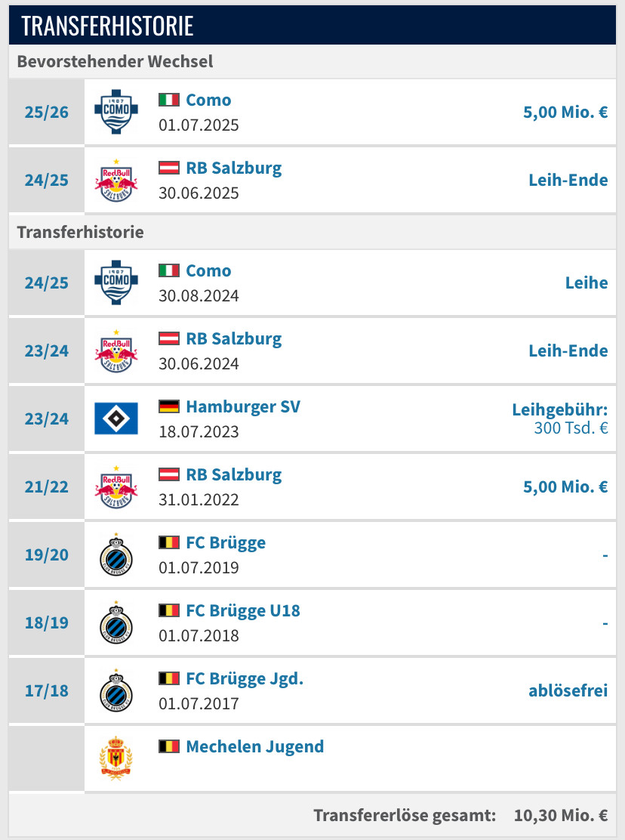Screen dimensions: 625x840
Task: Click the ablösefrei transfer fee link
Action: [x=568, y=690]
